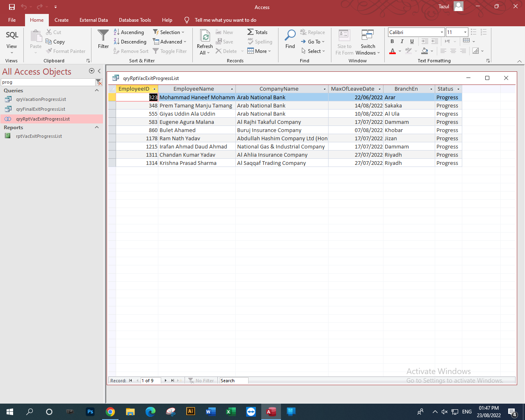
Task: Align text left
Action: [443, 51]
